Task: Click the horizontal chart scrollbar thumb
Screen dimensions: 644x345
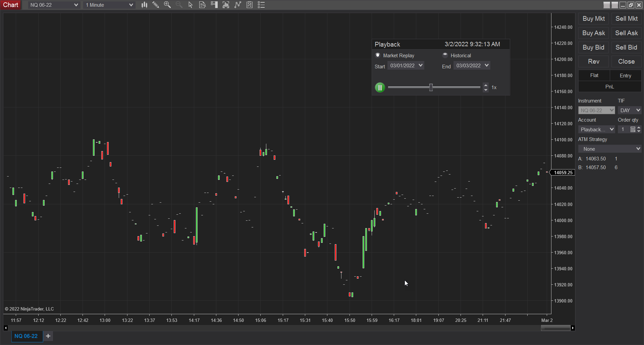Action: [556, 328]
